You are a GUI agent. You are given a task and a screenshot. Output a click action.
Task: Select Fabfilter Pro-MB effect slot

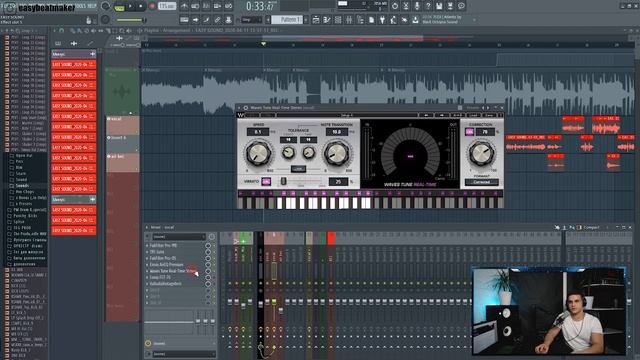[x=176, y=245]
